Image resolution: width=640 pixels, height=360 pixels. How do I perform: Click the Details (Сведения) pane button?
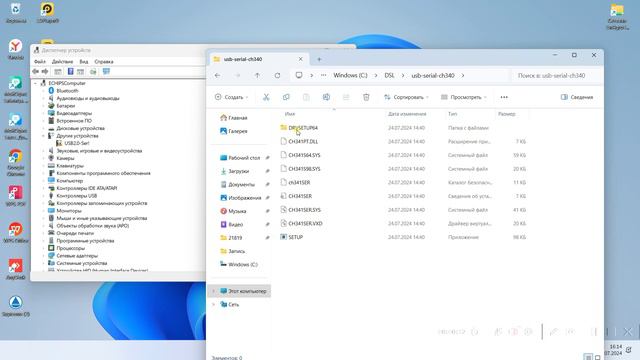577,97
